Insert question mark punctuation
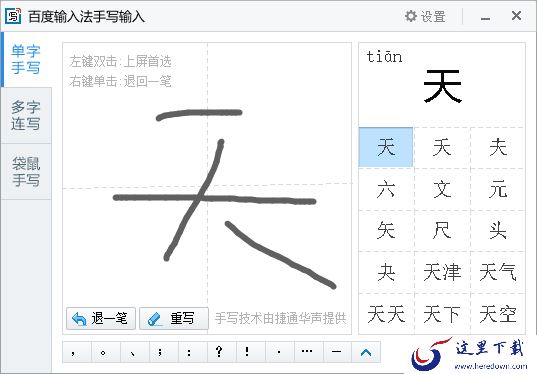The width and height of the screenshot is (537, 374). 222,352
